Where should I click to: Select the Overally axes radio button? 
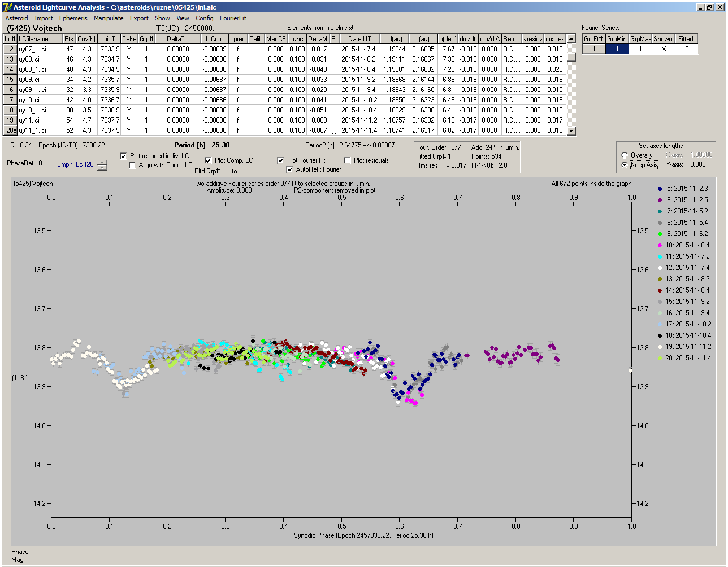[x=625, y=155]
